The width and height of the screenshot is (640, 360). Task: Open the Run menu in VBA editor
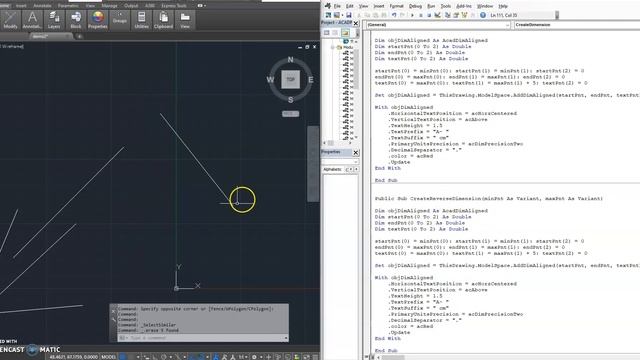tap(431, 6)
